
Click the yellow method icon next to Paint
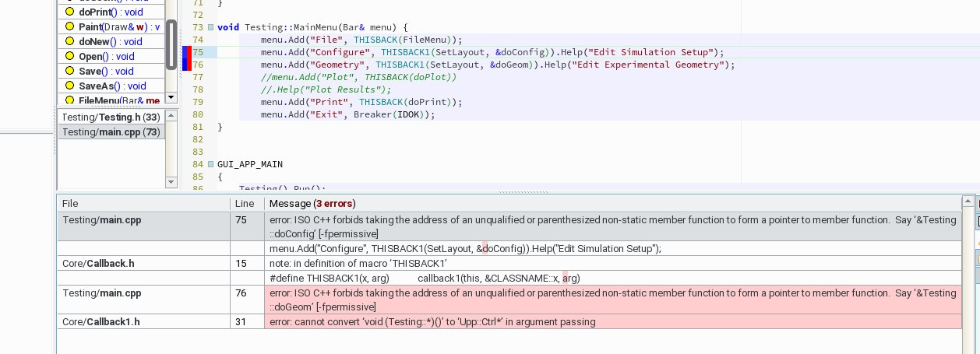click(69, 27)
